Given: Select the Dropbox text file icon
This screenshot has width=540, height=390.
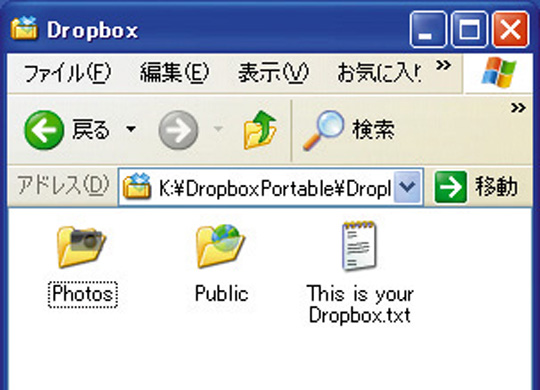Looking at the screenshot, I should 359,246.
